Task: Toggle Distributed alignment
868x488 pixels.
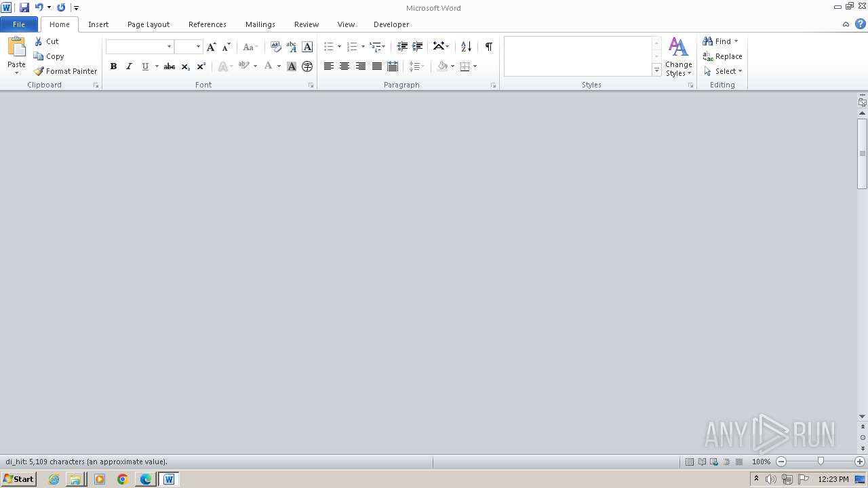Action: (x=393, y=66)
